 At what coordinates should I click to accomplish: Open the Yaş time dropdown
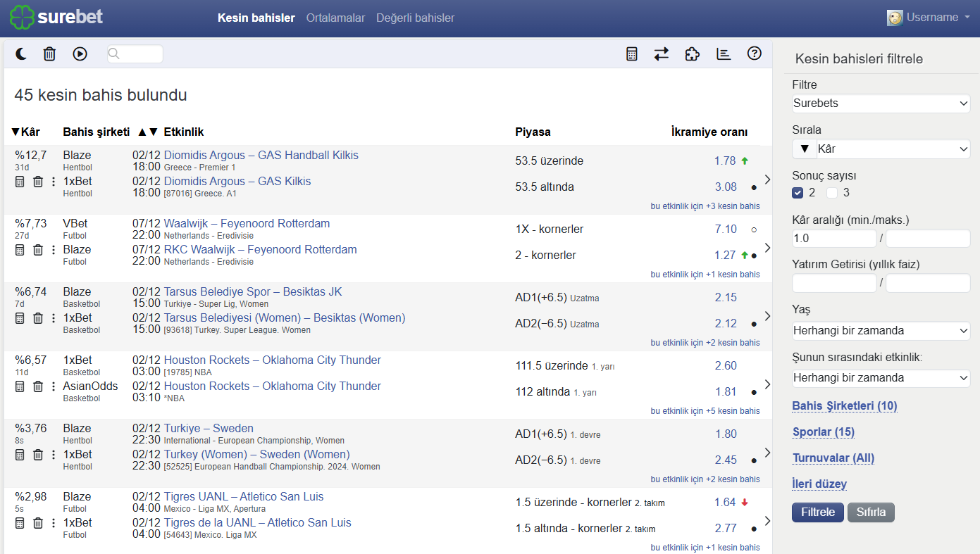tap(881, 330)
